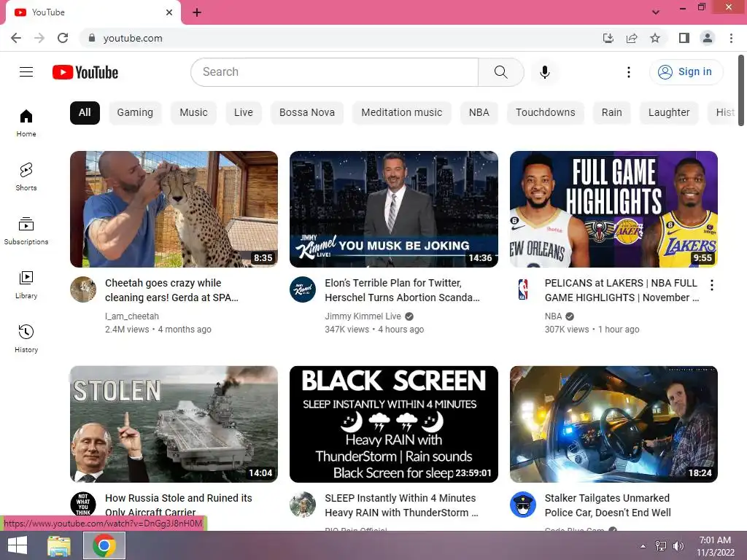Open Windows Start menu
The image size is (747, 560).
pos(18,545)
